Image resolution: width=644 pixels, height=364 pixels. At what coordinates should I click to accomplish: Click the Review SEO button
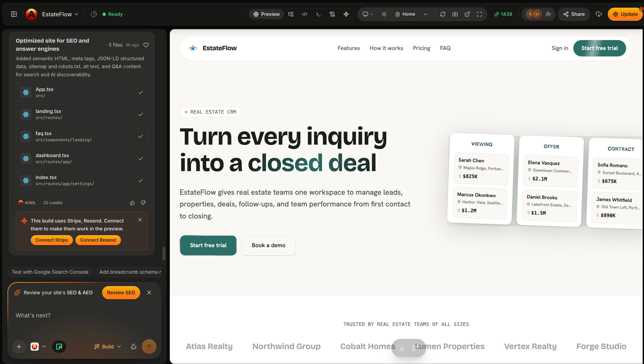pyautogui.click(x=121, y=292)
